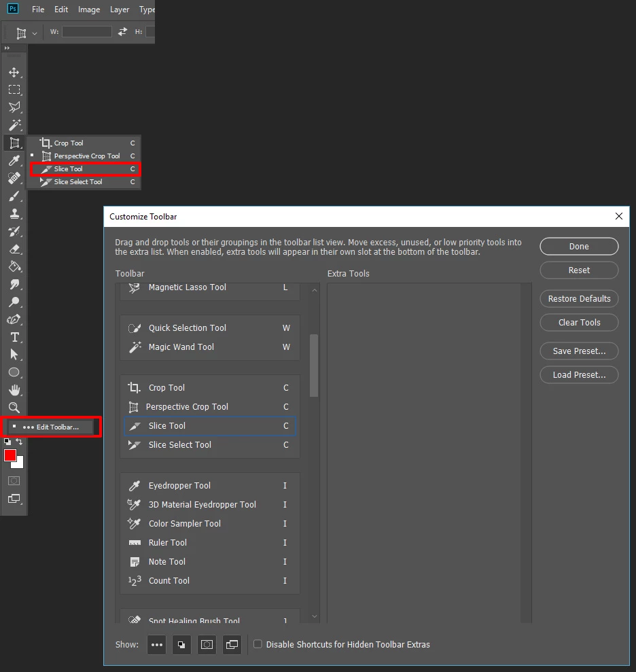Select the History Brush tool

14,232
